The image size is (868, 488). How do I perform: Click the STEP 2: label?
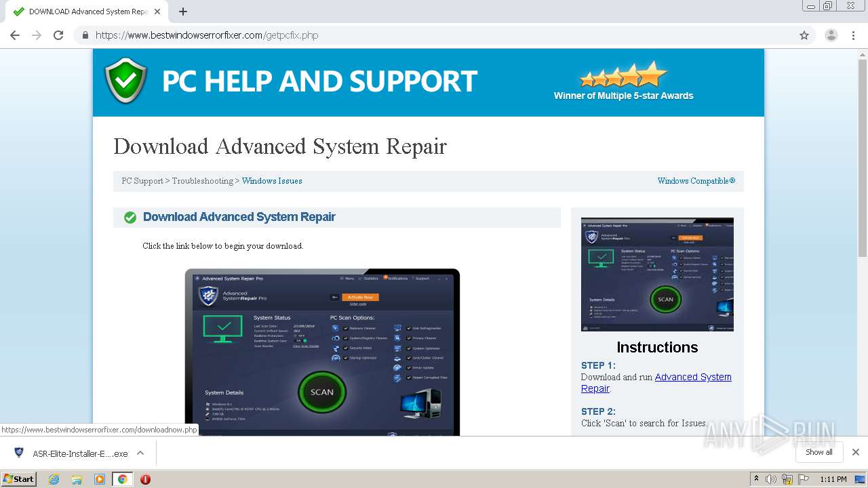[x=598, y=411]
